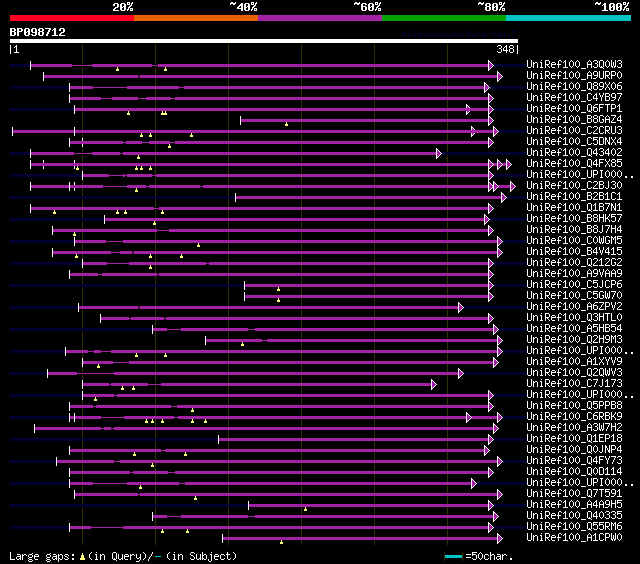Image resolution: width=640 pixels, height=564 pixels.
Task: Click the purple alignment bar for UniRef100_Q1EP18
Action: pos(354,440)
